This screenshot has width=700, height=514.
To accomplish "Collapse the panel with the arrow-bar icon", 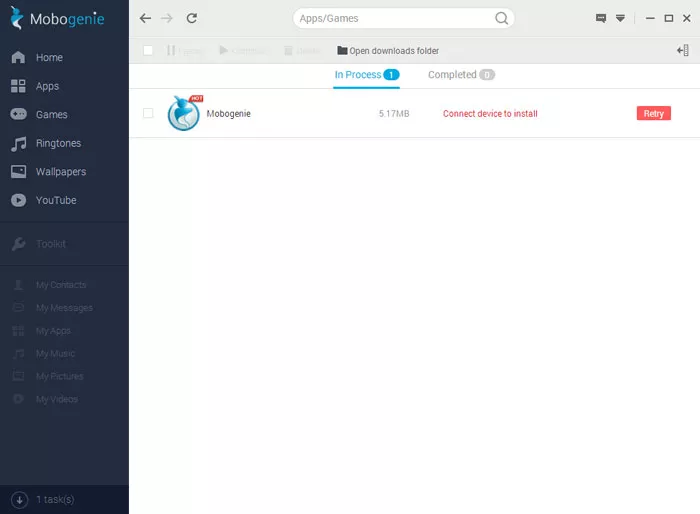I will click(683, 50).
